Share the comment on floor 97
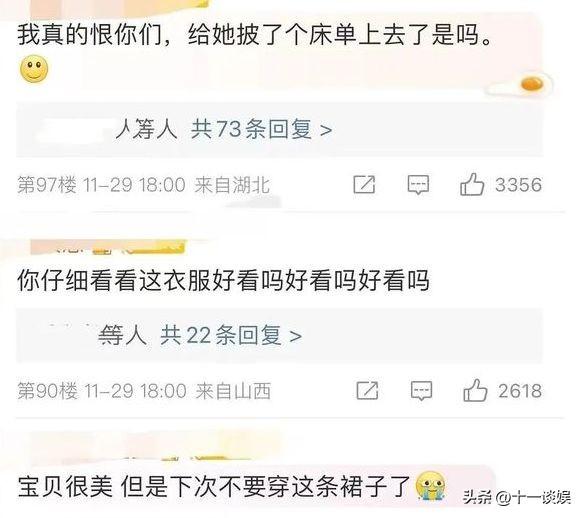Image resolution: width=584 pixels, height=518 pixels. [x=364, y=184]
